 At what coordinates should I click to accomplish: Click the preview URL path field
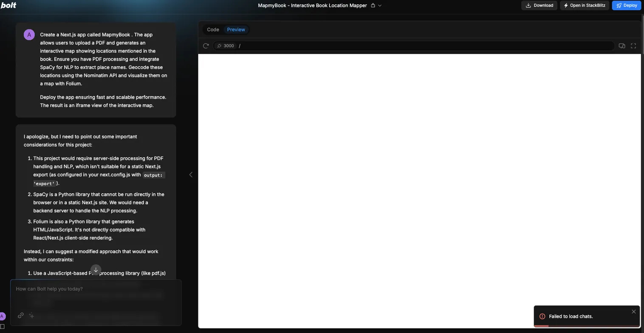(425, 46)
